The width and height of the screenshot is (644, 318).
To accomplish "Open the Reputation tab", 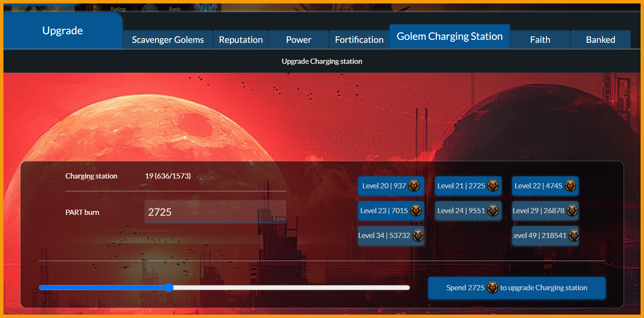I will tap(241, 40).
